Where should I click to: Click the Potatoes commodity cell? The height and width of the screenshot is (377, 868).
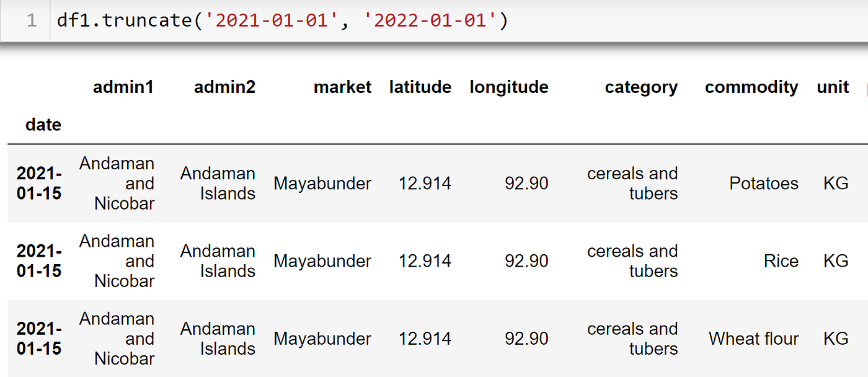[763, 184]
